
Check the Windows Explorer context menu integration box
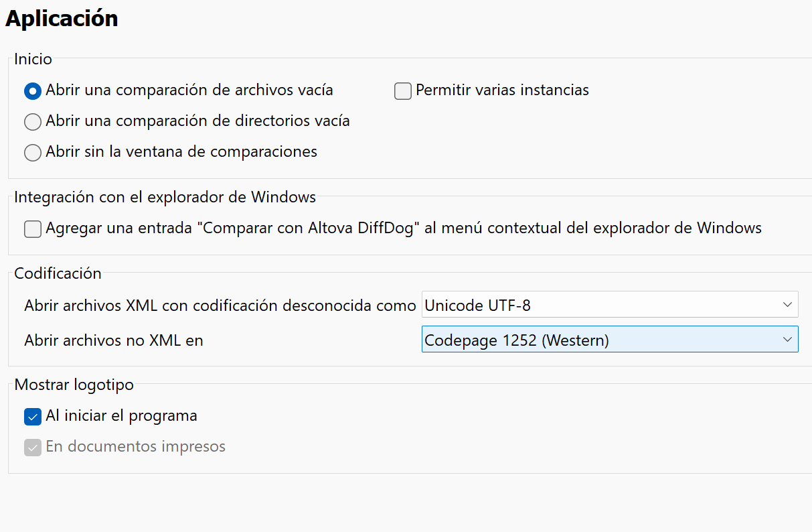tap(32, 228)
